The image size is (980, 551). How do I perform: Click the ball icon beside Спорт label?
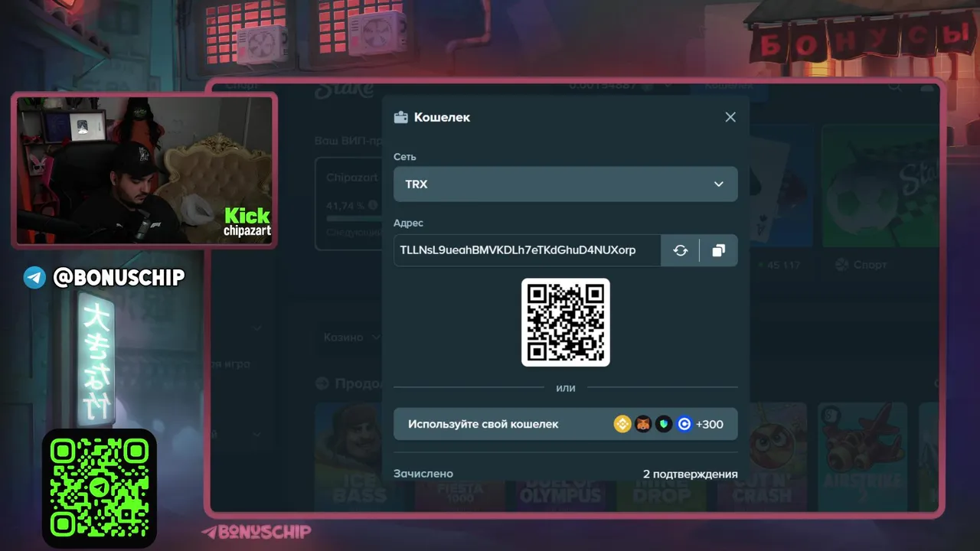pos(841,265)
